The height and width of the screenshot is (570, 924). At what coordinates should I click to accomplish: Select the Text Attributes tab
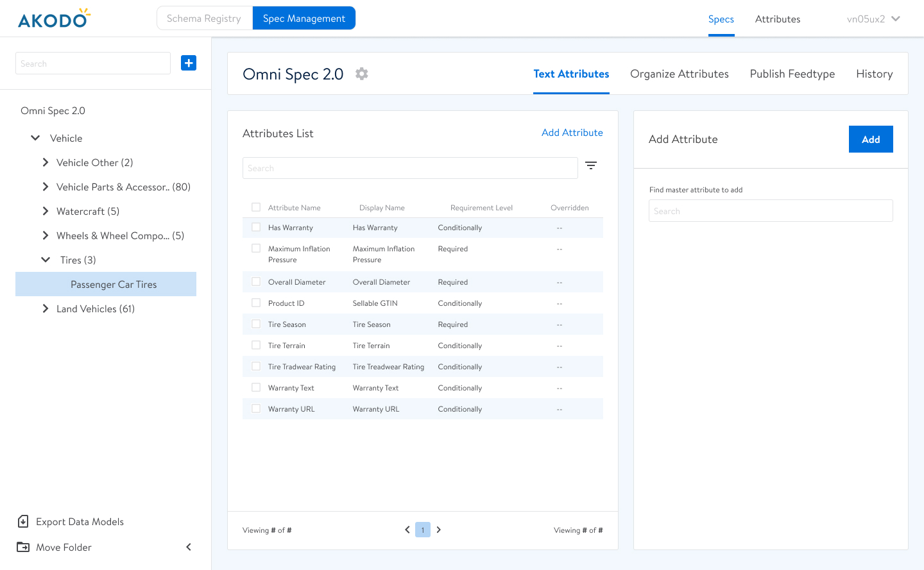coord(571,74)
